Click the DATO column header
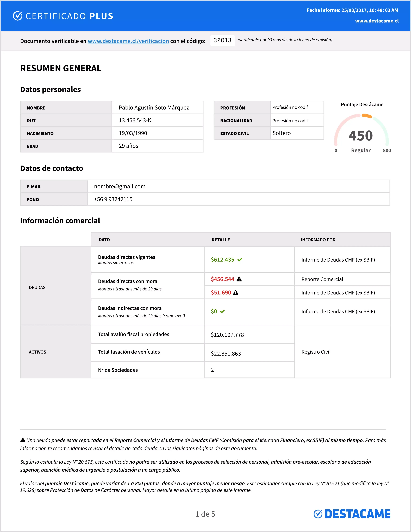This screenshot has width=411, height=532. pyautogui.click(x=104, y=240)
